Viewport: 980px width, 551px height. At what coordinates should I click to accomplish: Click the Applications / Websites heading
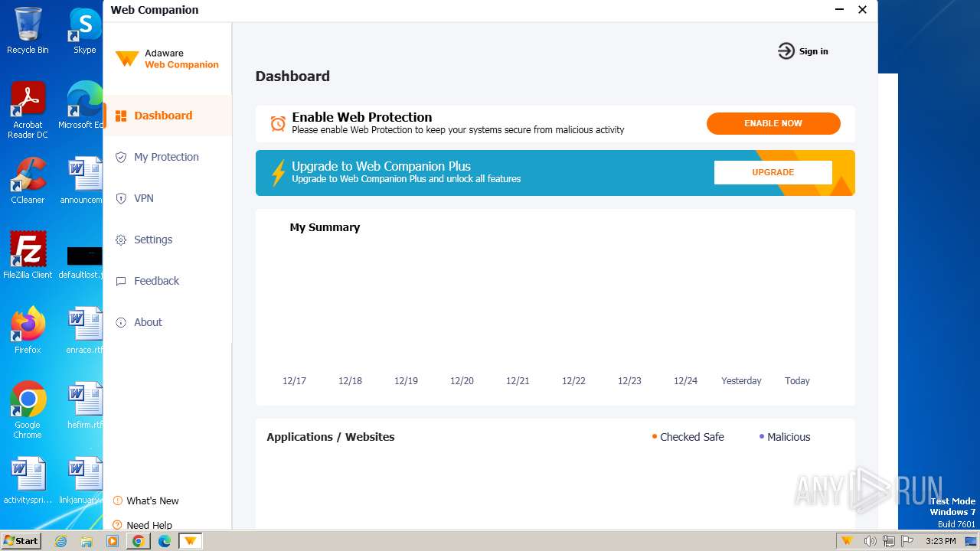pos(331,437)
